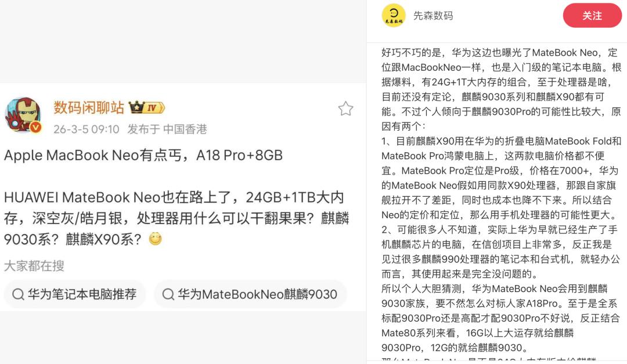Click the magnifier icon in 华为笔记本电脑推荐

tap(18, 294)
